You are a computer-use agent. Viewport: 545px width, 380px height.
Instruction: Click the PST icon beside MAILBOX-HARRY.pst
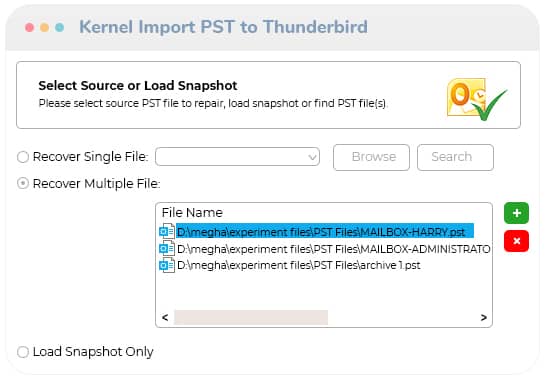tap(167, 231)
